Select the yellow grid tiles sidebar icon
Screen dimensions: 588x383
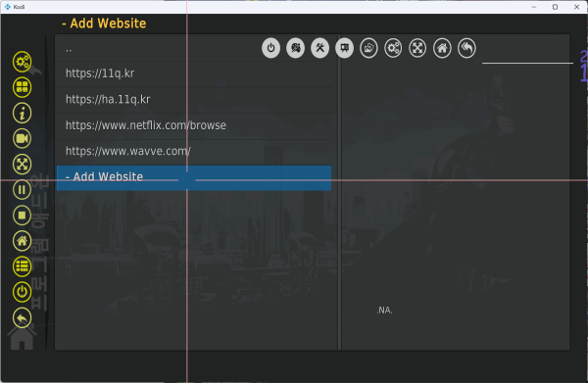[x=23, y=87]
